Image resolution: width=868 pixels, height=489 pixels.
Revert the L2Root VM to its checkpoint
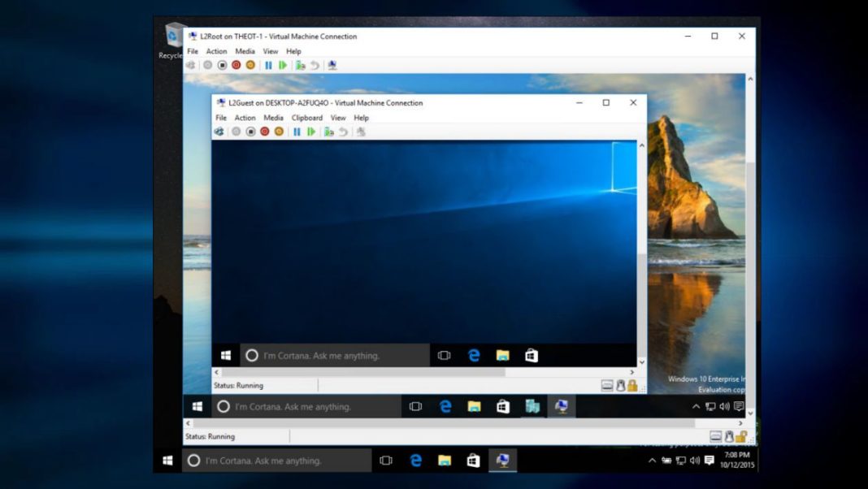point(315,65)
